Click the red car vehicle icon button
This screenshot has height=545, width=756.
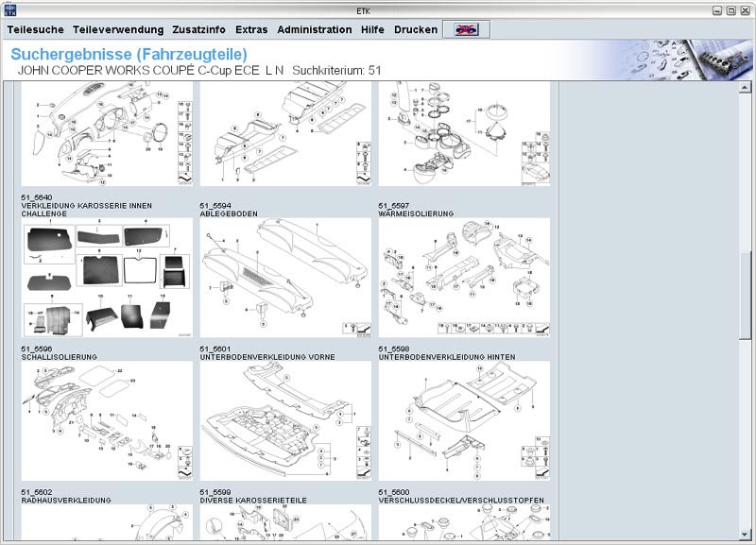click(467, 29)
